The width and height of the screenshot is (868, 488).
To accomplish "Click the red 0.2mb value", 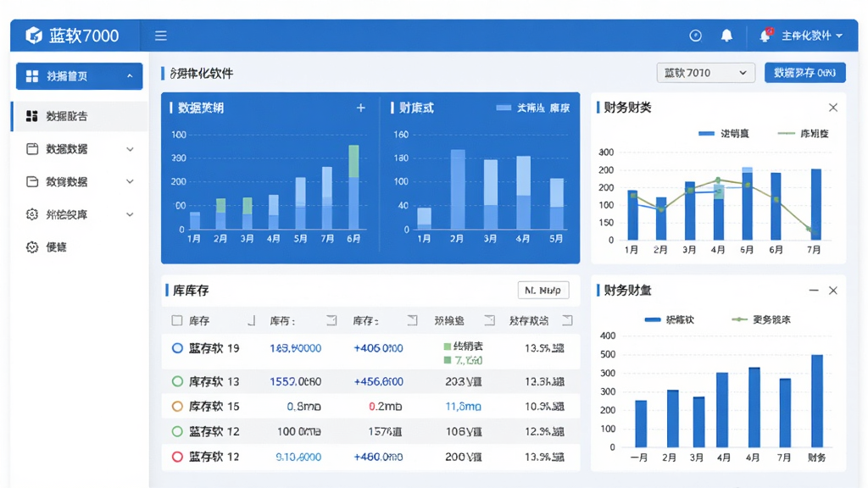I will coord(386,406).
